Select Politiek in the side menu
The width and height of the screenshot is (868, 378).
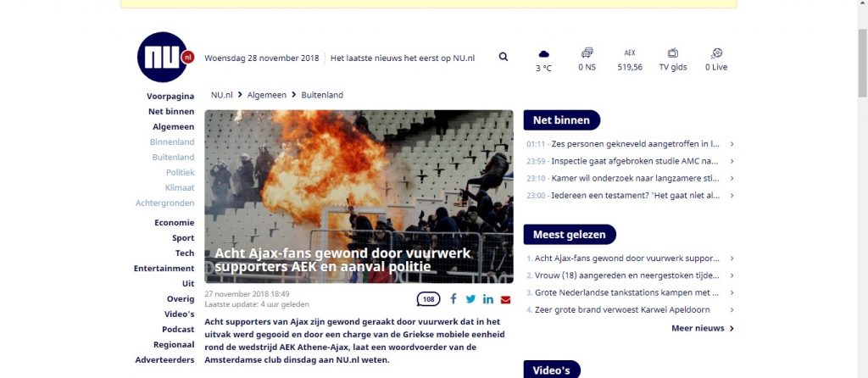pos(180,172)
